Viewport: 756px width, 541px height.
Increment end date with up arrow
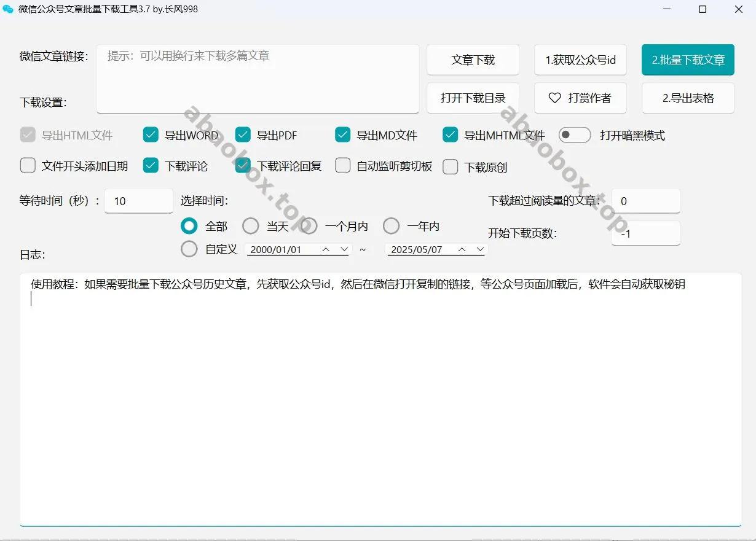pyautogui.click(x=462, y=249)
